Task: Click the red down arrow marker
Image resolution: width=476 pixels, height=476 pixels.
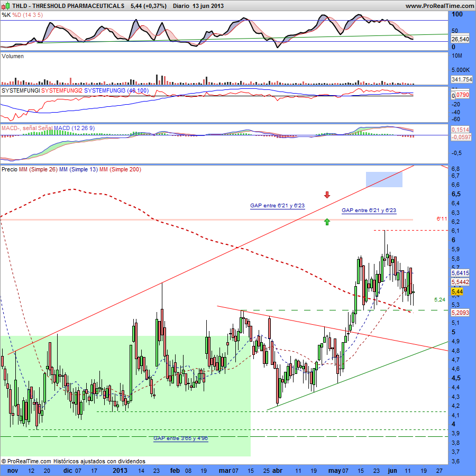Action: click(327, 195)
